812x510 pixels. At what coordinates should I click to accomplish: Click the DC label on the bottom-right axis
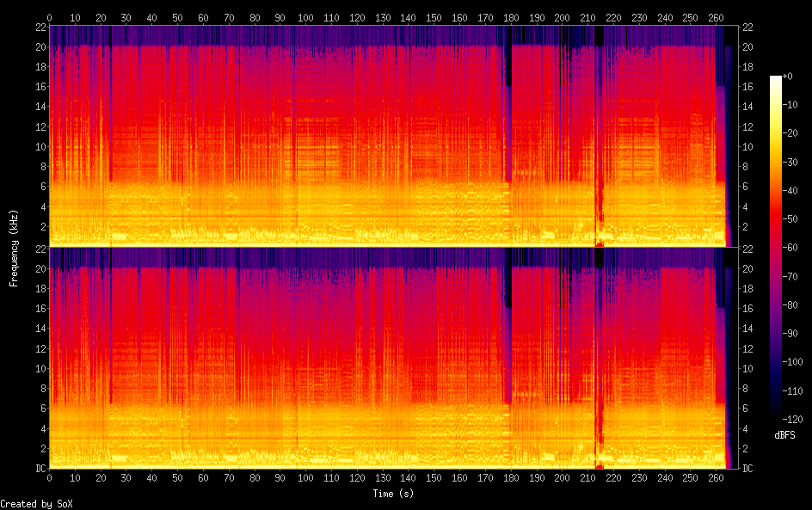748,468
